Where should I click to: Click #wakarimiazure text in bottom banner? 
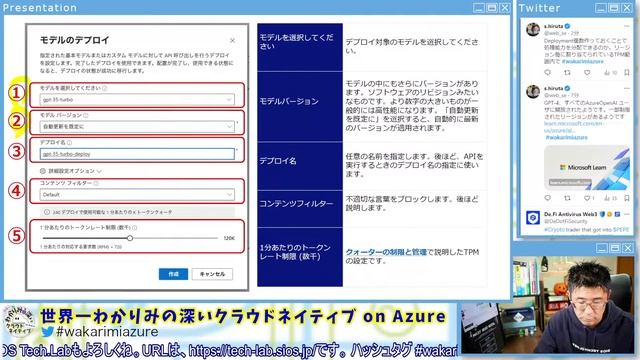[107, 331]
